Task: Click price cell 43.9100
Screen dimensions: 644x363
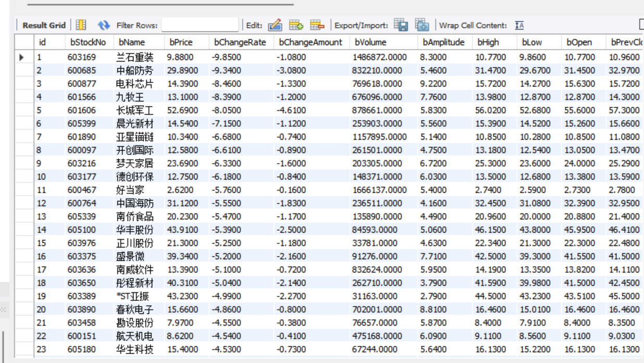Action: (182, 230)
